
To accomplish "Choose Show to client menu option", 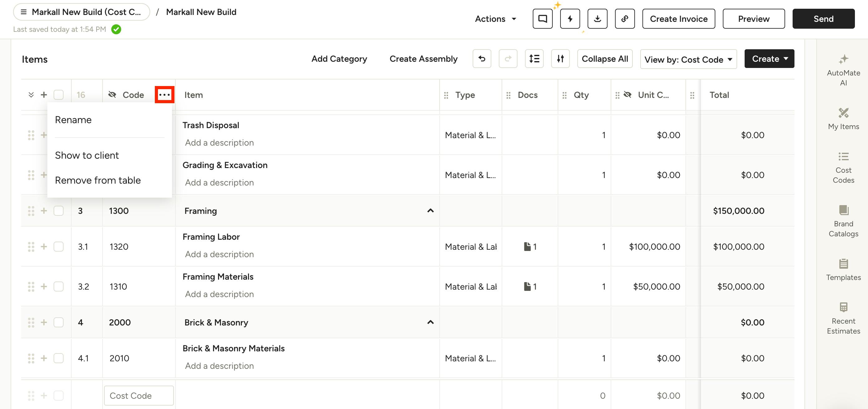I will click(x=87, y=155).
